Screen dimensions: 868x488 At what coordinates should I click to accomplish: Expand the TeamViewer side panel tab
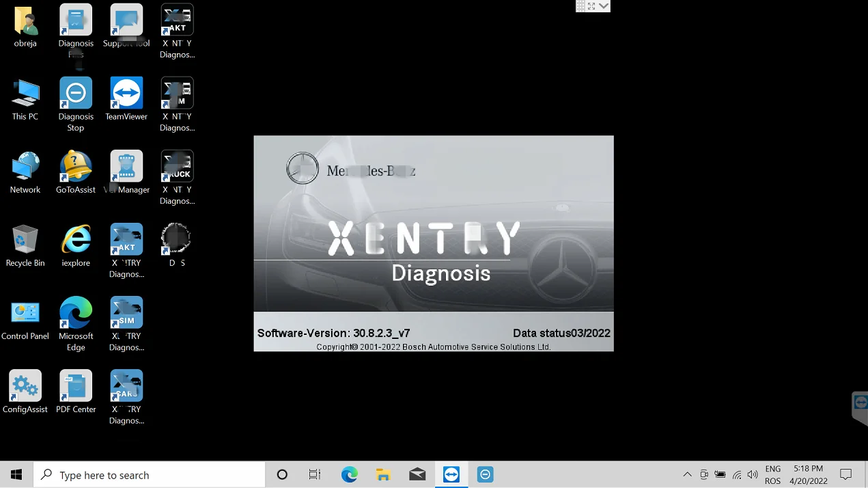860,407
